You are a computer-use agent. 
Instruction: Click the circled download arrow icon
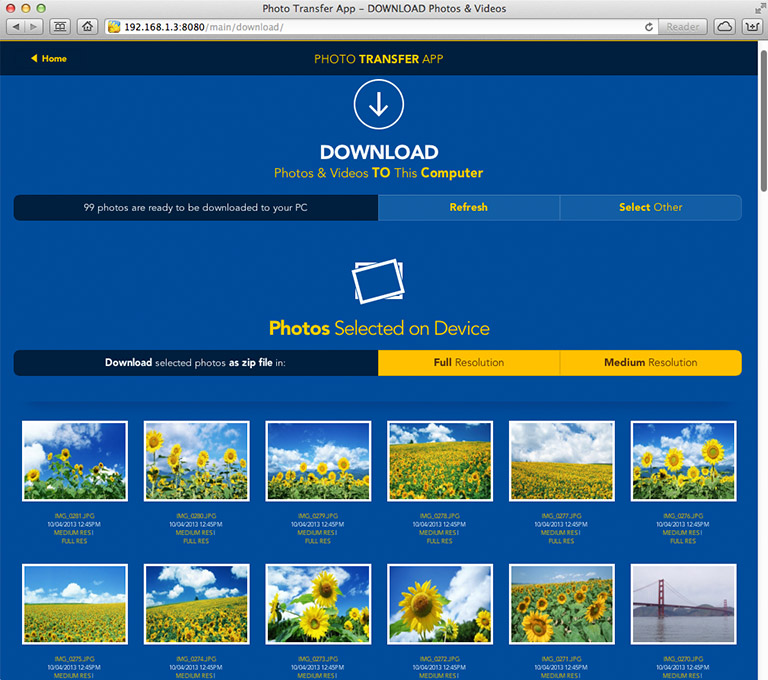[378, 105]
